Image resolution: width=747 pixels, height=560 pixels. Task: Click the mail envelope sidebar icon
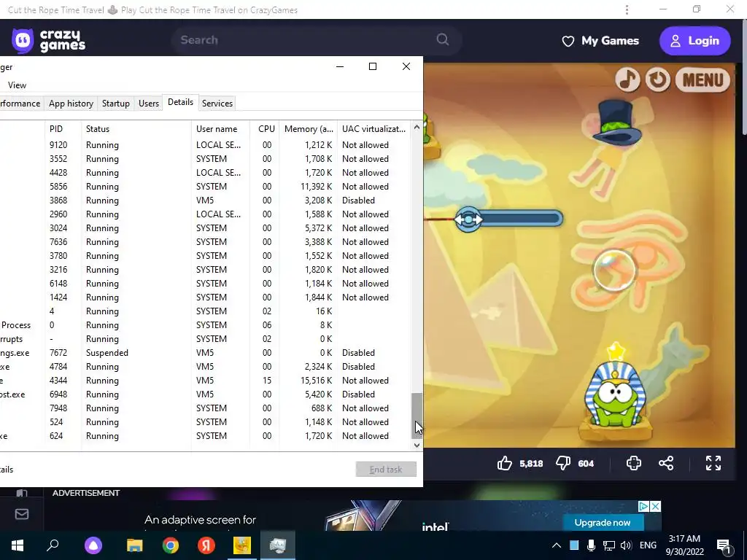point(22,514)
